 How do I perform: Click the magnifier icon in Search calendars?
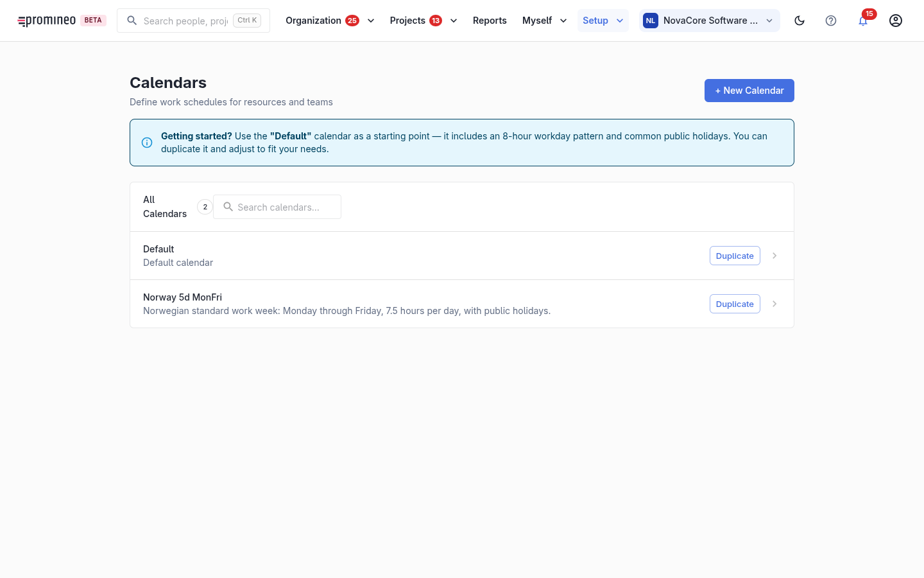tap(228, 207)
